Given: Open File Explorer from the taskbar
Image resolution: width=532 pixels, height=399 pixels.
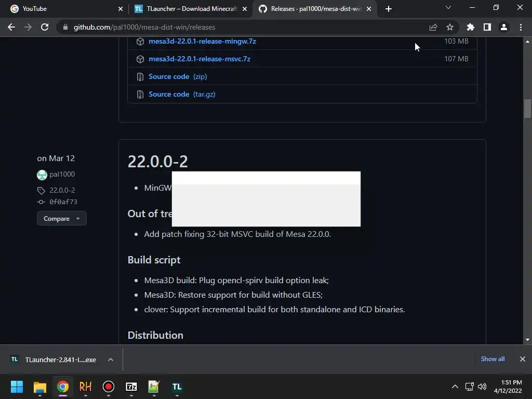Looking at the screenshot, I should [39, 387].
